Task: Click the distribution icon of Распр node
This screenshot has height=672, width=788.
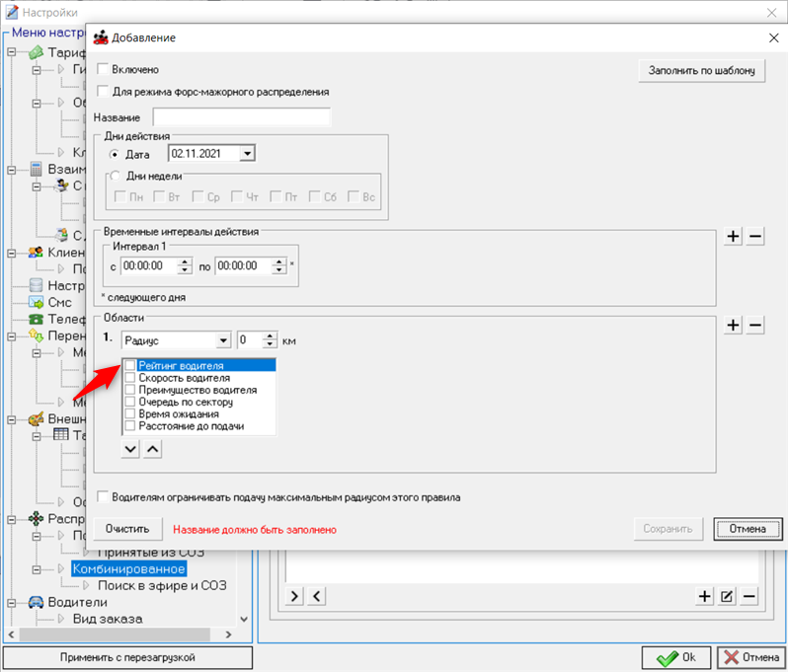Action: (x=36, y=518)
